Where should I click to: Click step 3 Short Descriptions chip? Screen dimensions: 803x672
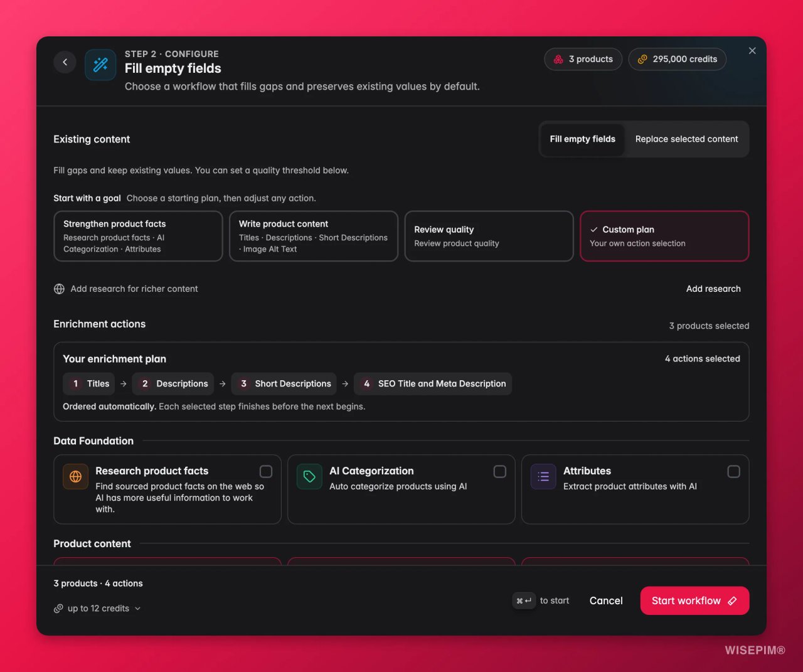284,384
